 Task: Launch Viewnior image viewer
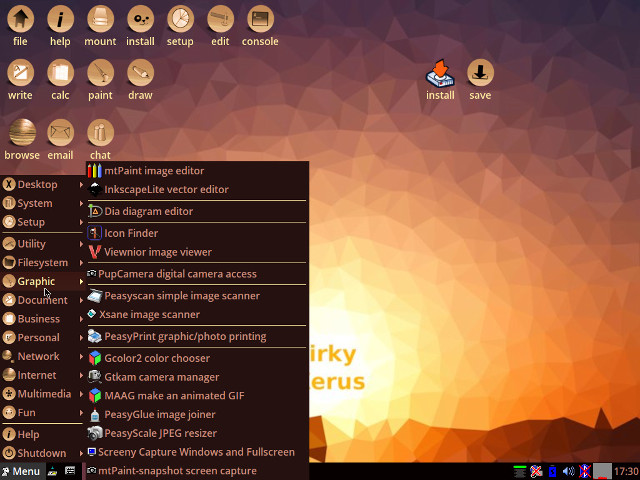(197, 252)
